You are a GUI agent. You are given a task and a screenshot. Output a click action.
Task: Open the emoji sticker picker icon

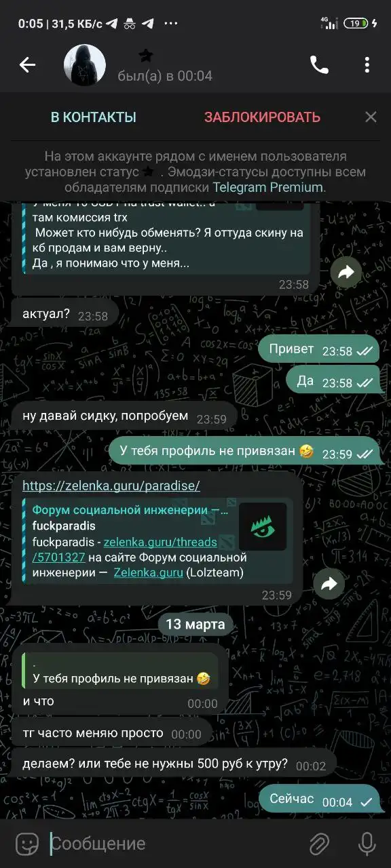point(27,844)
